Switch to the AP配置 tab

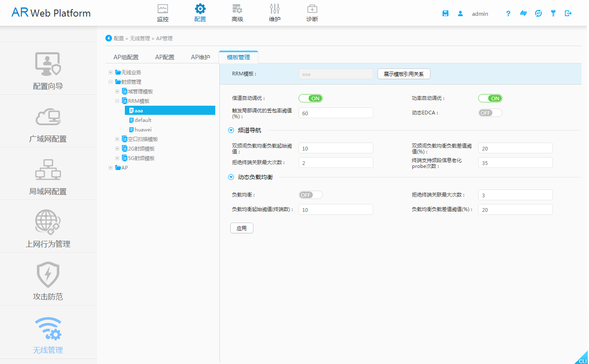tap(165, 57)
